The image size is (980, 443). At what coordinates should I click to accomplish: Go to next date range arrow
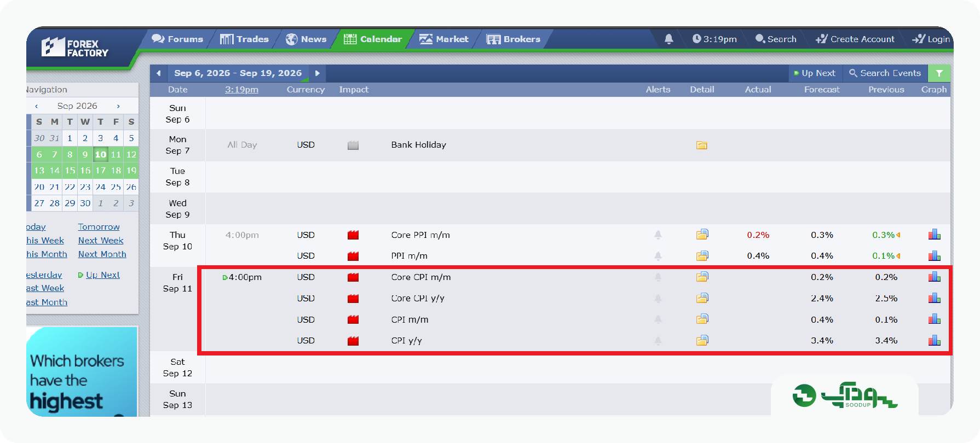318,73
